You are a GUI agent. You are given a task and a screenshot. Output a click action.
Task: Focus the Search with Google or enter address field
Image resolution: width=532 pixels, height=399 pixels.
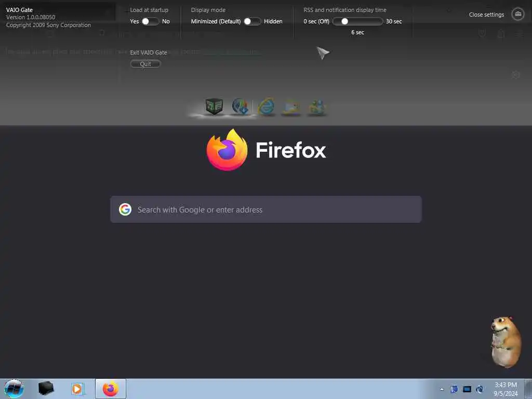266,209
